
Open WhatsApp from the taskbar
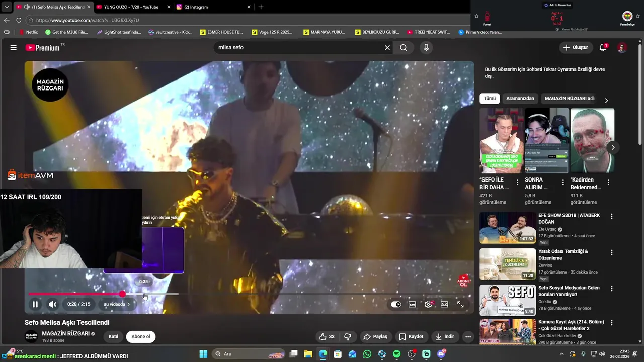pyautogui.click(x=367, y=354)
